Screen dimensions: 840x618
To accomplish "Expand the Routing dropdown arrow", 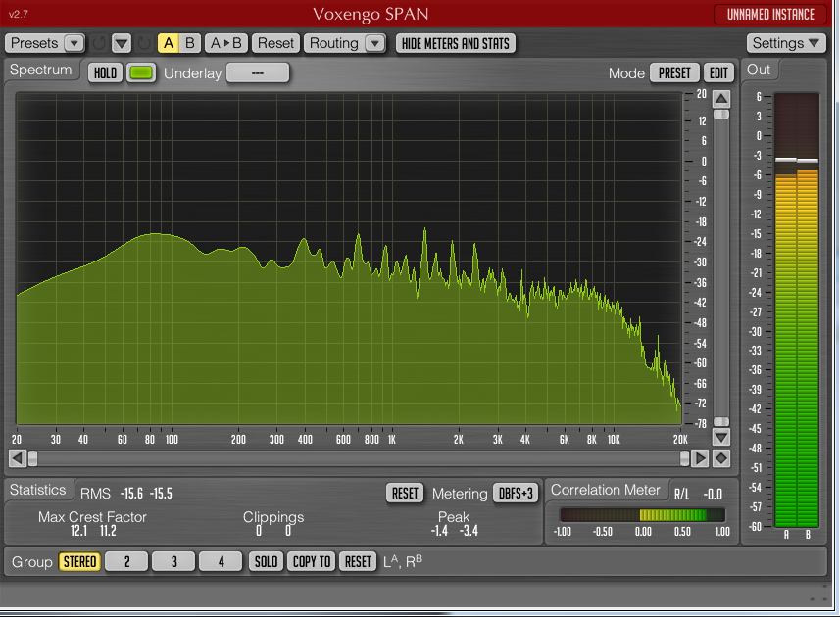I will point(375,43).
